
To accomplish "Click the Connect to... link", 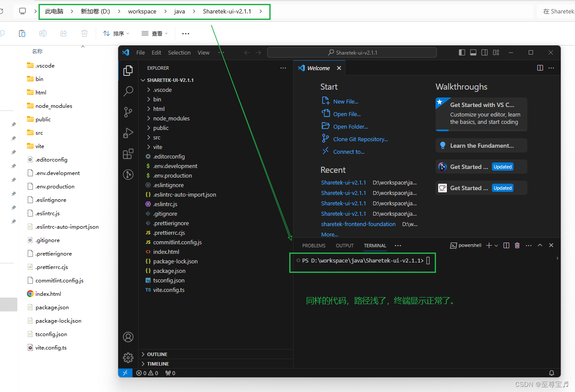I will (x=349, y=152).
